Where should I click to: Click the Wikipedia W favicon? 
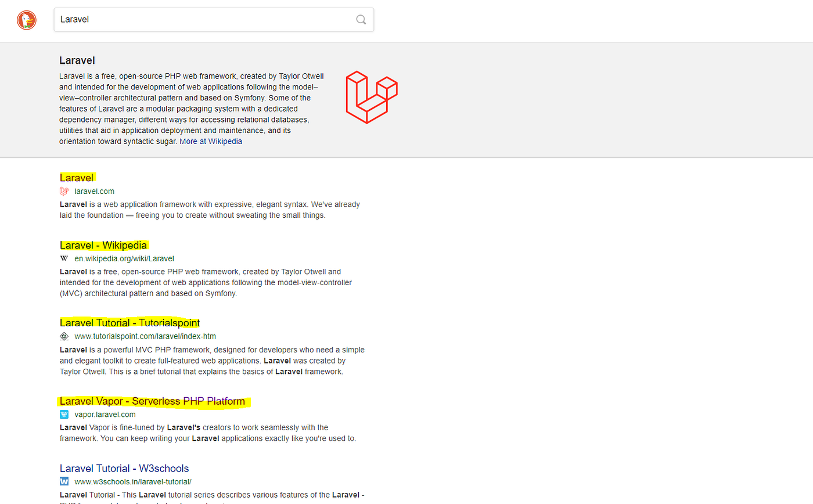[x=64, y=258]
